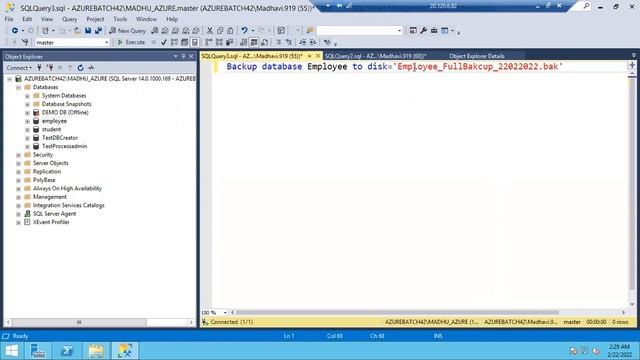Toggle Include Actual Execution Plan
640x360 pixels.
coord(209,42)
